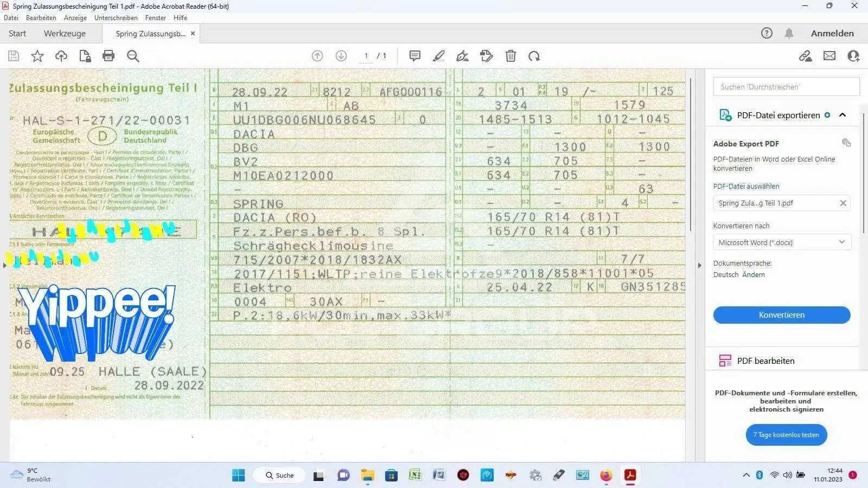Send the file by email envelope icon
The height and width of the screenshot is (488, 868).
(x=829, y=56)
